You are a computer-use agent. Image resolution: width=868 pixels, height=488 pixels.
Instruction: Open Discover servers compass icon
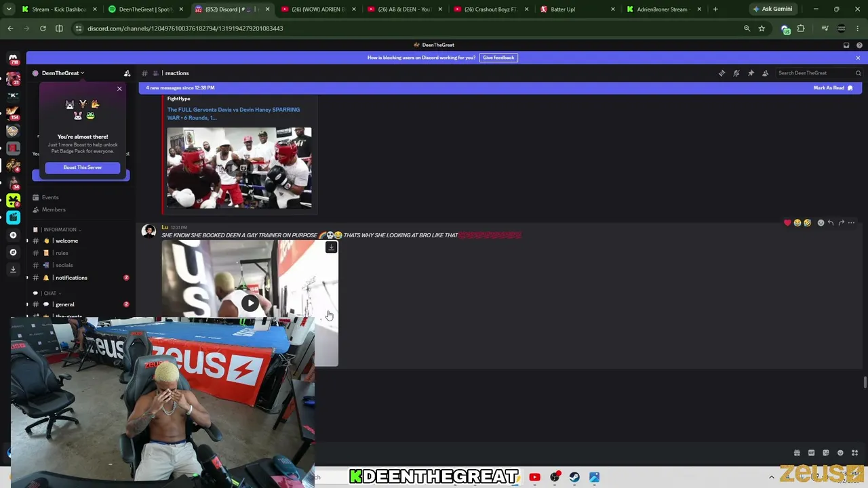coord(13,252)
